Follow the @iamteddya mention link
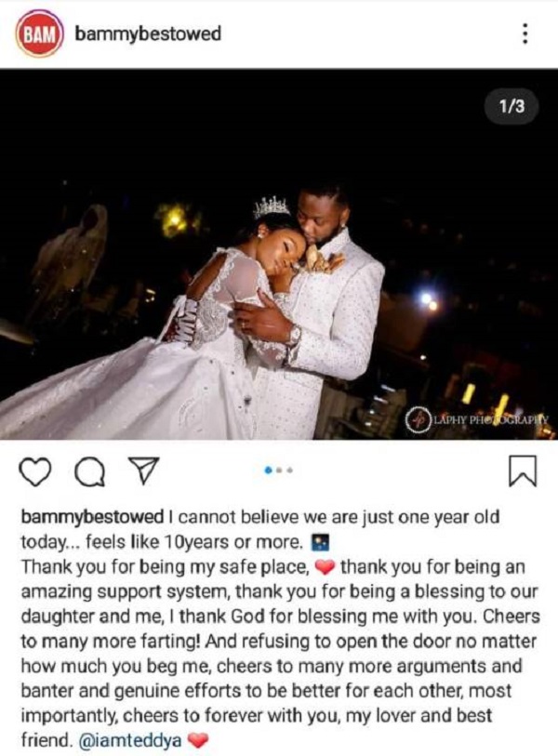558x756 pixels. tap(129, 739)
